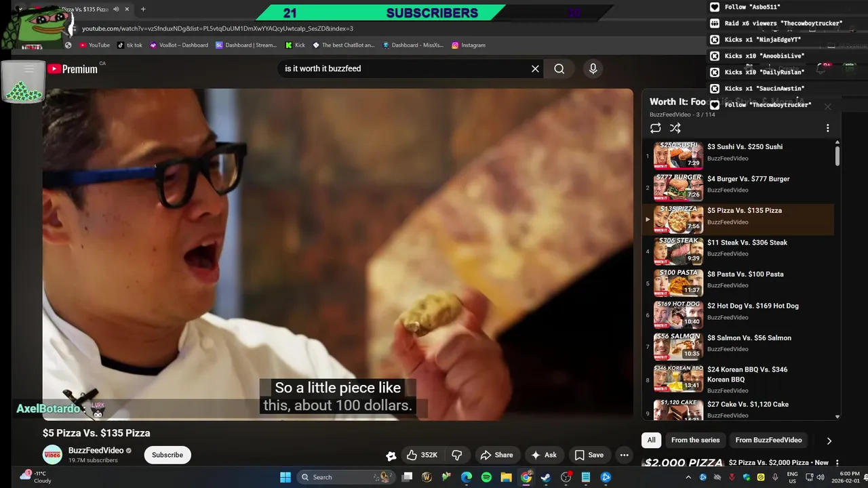Select $5 Pizza Vs. $135 Pizza playlist item
The width and height of the screenshot is (868, 488).
pyautogui.click(x=739, y=220)
